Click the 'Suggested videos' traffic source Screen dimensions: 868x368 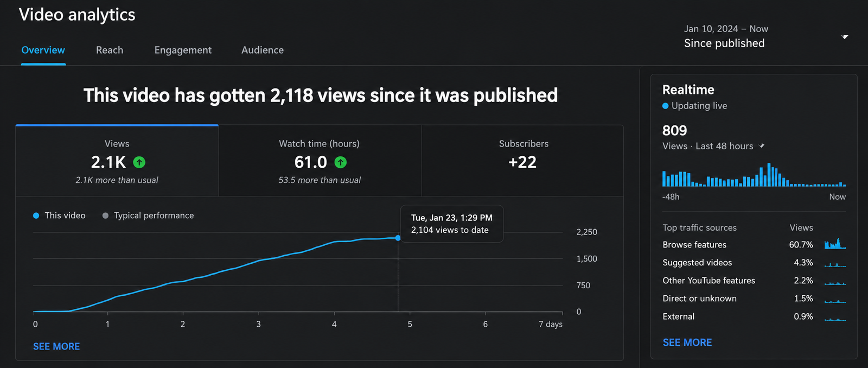point(697,263)
